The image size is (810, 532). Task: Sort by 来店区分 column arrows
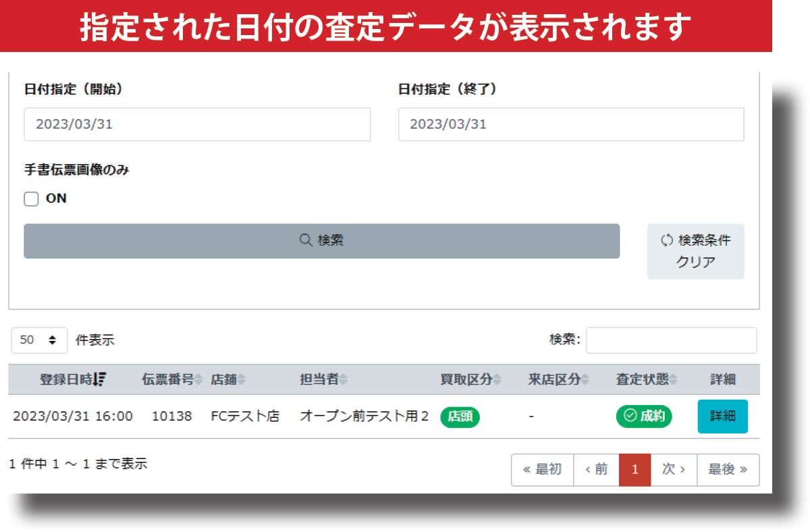pyautogui.click(x=585, y=380)
